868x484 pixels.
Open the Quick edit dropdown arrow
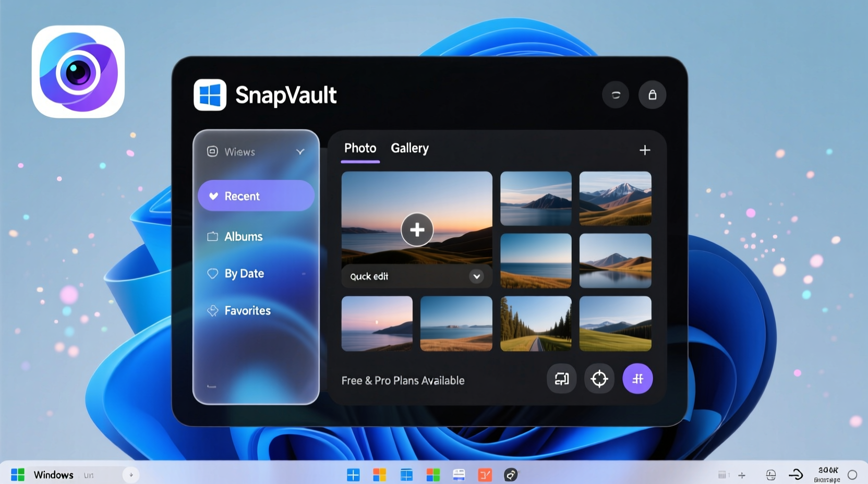(476, 276)
